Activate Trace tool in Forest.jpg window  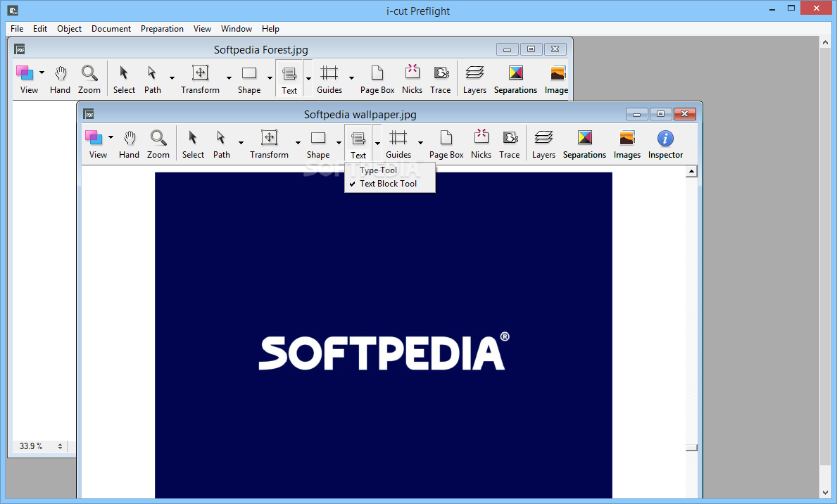pyautogui.click(x=441, y=80)
